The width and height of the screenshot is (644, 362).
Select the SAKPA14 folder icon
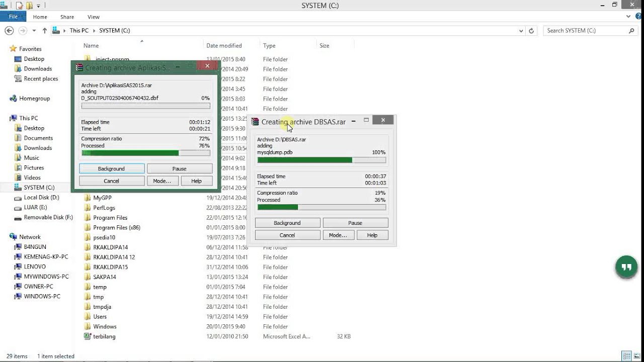[88, 277]
